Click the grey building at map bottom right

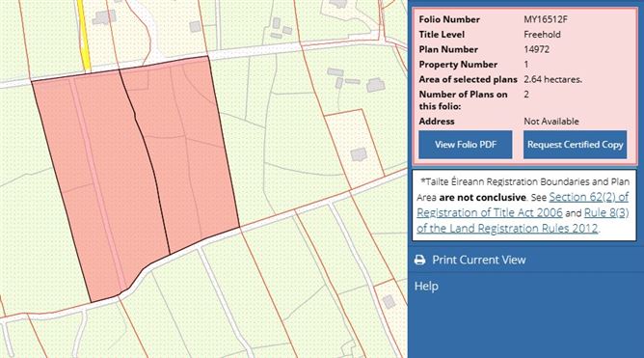[389, 302]
